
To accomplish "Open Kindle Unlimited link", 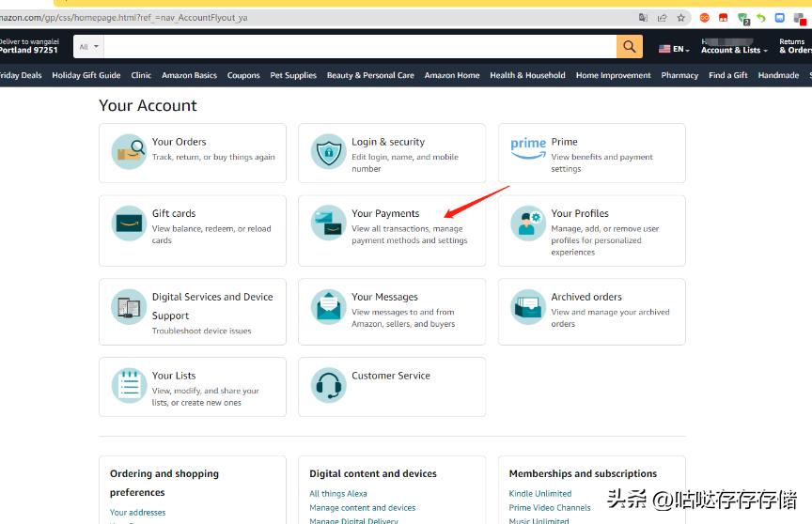I will (x=540, y=494).
